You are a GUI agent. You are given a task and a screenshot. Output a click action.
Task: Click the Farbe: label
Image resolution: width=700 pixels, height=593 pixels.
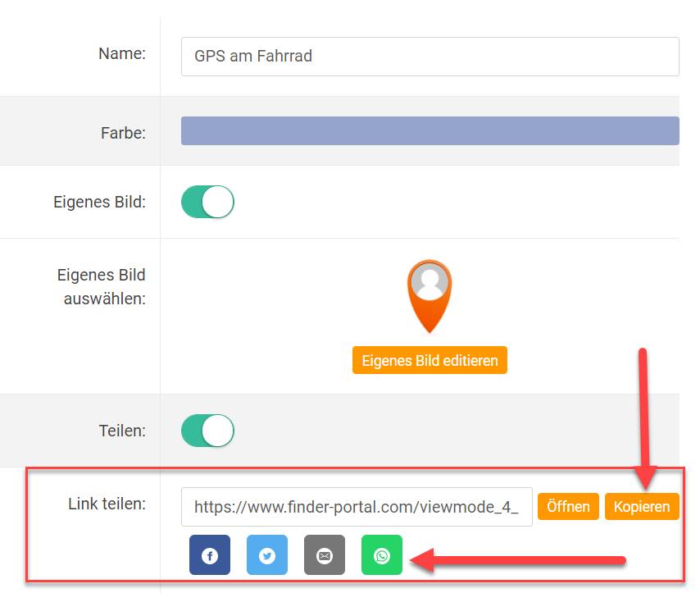tap(123, 133)
